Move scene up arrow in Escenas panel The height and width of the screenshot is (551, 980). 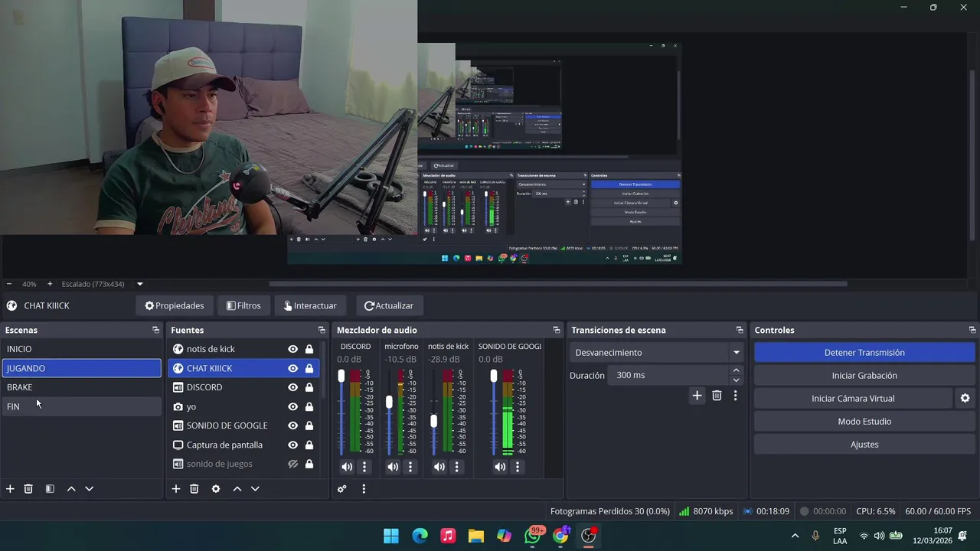point(71,488)
